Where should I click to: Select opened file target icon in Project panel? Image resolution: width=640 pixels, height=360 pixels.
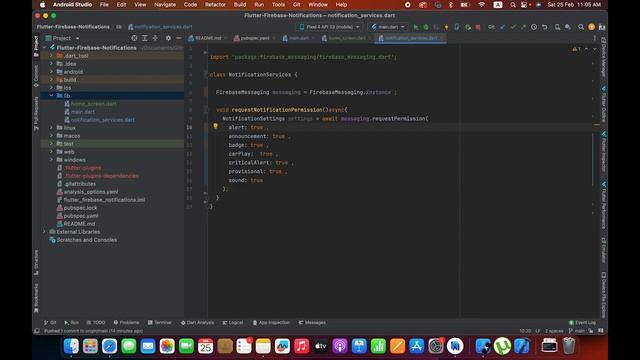[x=134, y=38]
